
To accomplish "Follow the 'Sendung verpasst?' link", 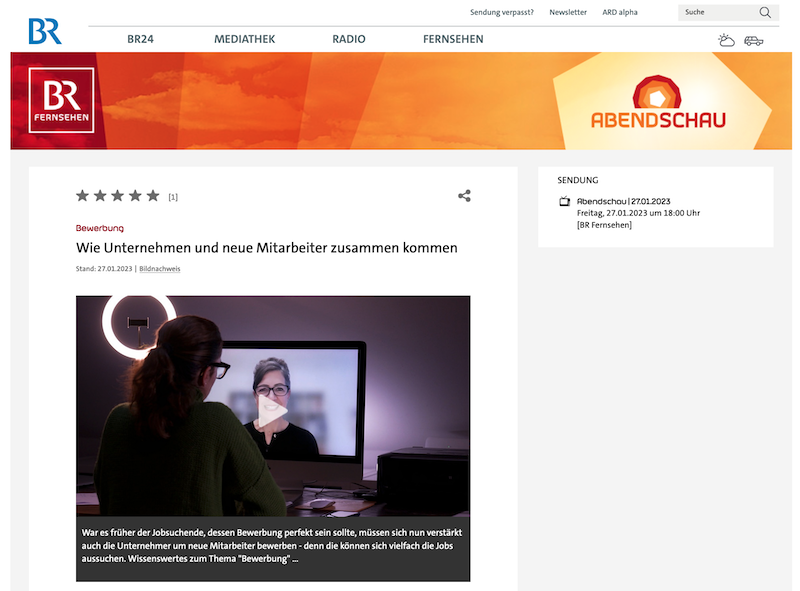I will pyautogui.click(x=502, y=12).
